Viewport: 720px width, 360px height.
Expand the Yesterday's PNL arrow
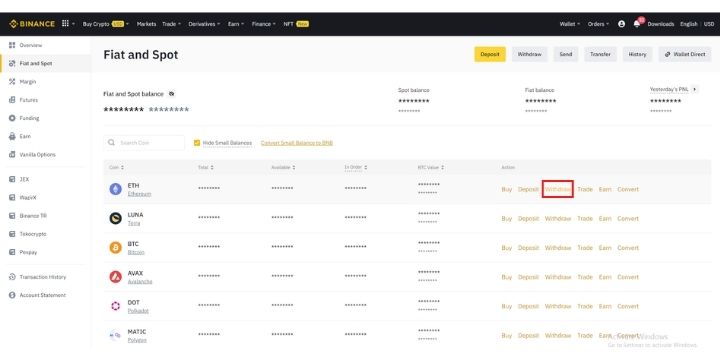point(694,89)
